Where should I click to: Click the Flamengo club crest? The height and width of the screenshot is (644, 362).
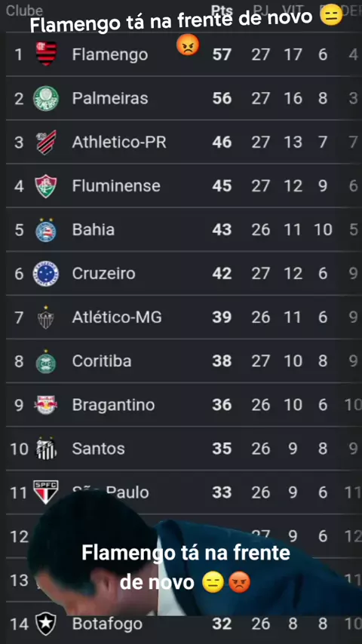(46, 54)
